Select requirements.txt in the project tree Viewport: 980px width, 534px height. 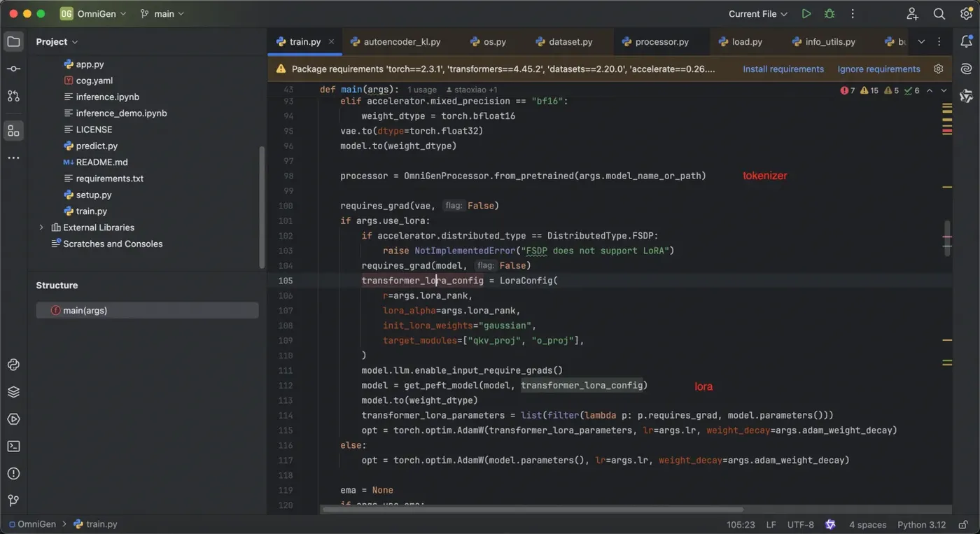pos(103,178)
